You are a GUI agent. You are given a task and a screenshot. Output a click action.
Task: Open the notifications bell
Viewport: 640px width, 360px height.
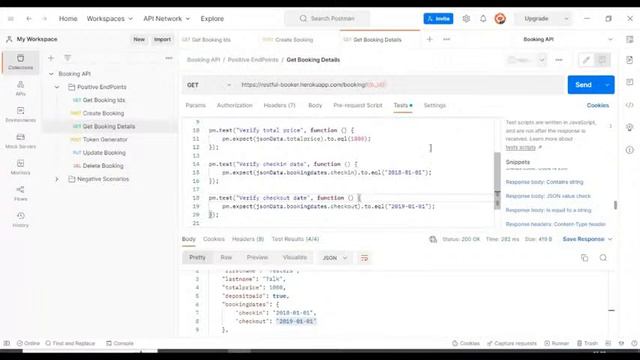(483, 18)
